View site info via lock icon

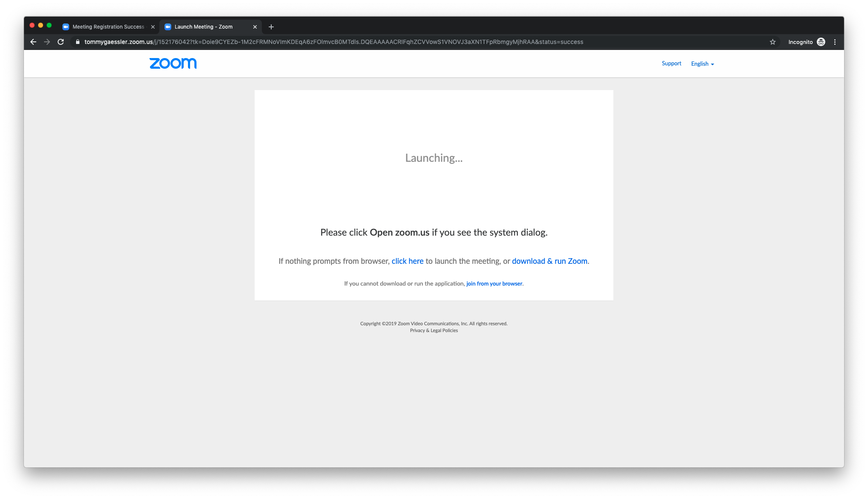78,42
